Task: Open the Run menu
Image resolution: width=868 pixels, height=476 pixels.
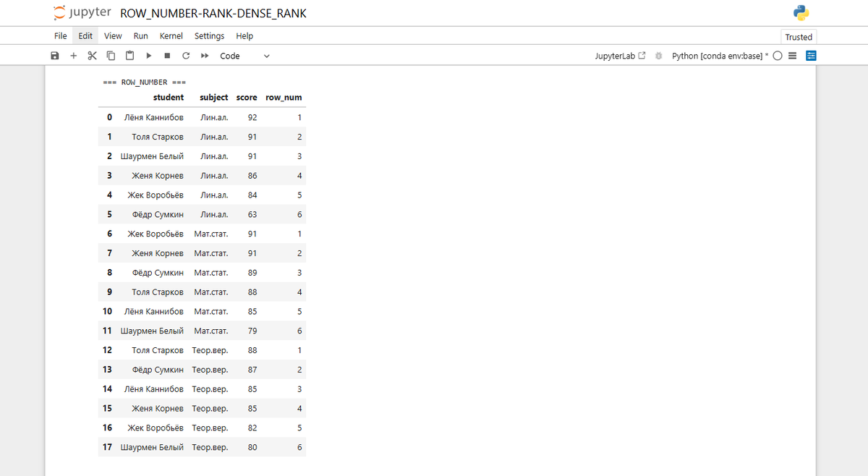Action: point(140,36)
